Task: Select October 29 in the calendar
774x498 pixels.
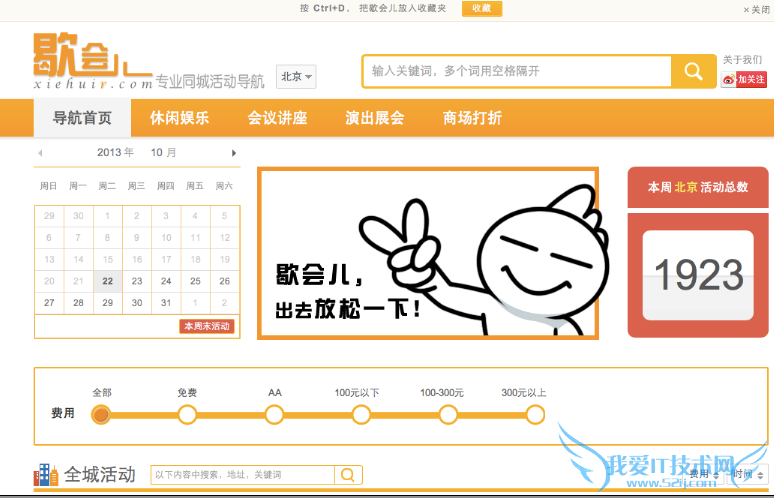Action: point(108,303)
